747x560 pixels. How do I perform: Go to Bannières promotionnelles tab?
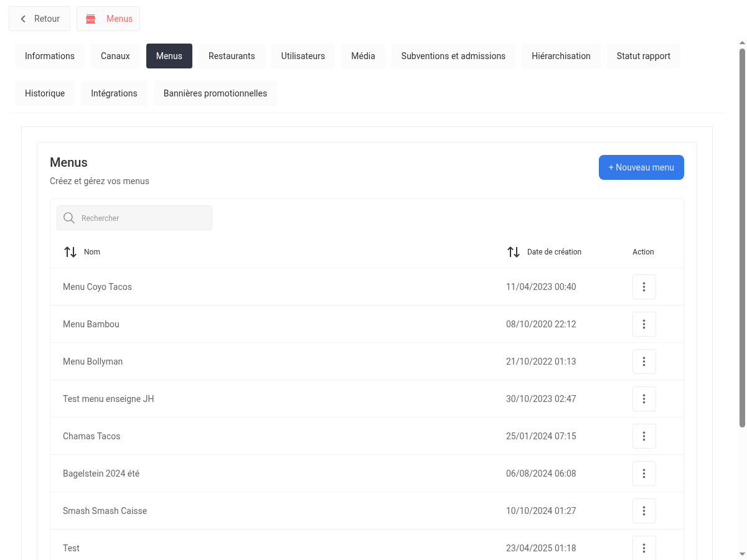point(215,93)
